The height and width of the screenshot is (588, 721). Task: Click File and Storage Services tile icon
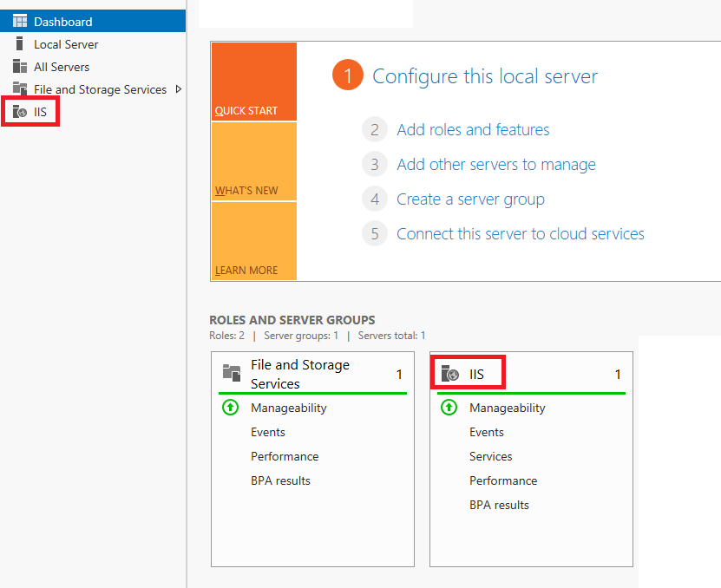coord(231,374)
